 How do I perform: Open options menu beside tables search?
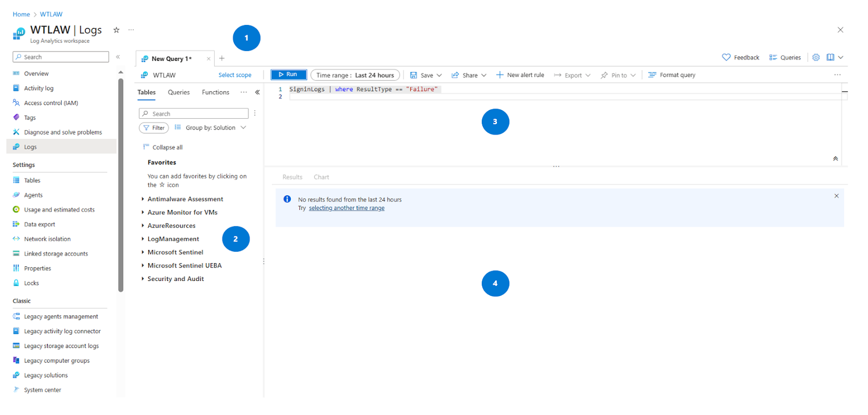point(254,113)
